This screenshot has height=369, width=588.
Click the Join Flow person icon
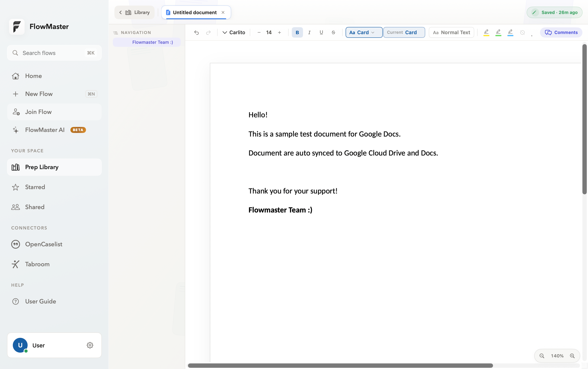(x=16, y=112)
